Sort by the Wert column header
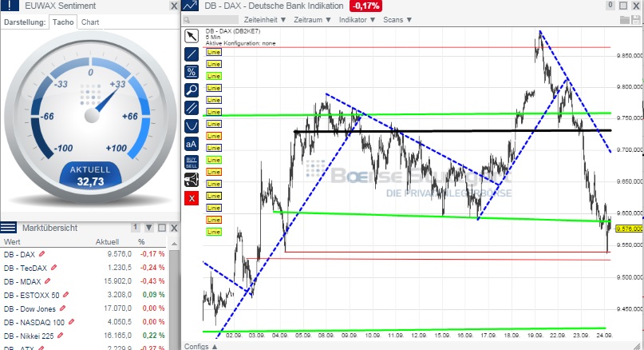Image resolution: width=644 pixels, height=350 pixels. click(12, 242)
